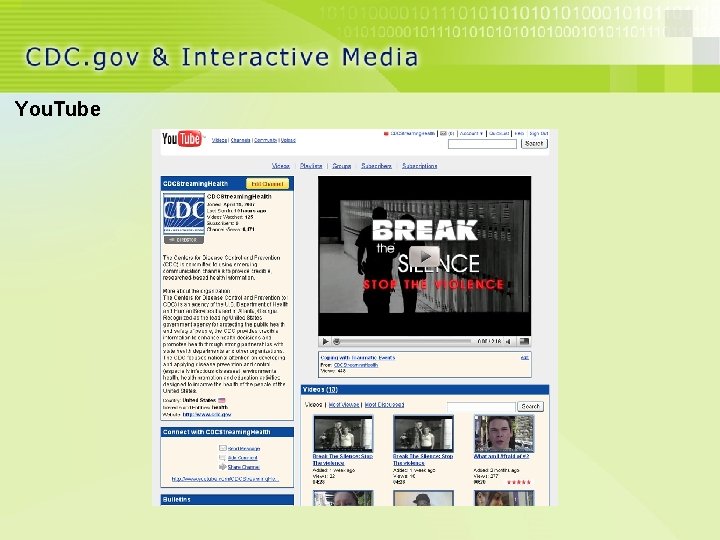The image size is (720, 540).
Task: Open the www.cdc.gov website link
Action: tap(207, 414)
